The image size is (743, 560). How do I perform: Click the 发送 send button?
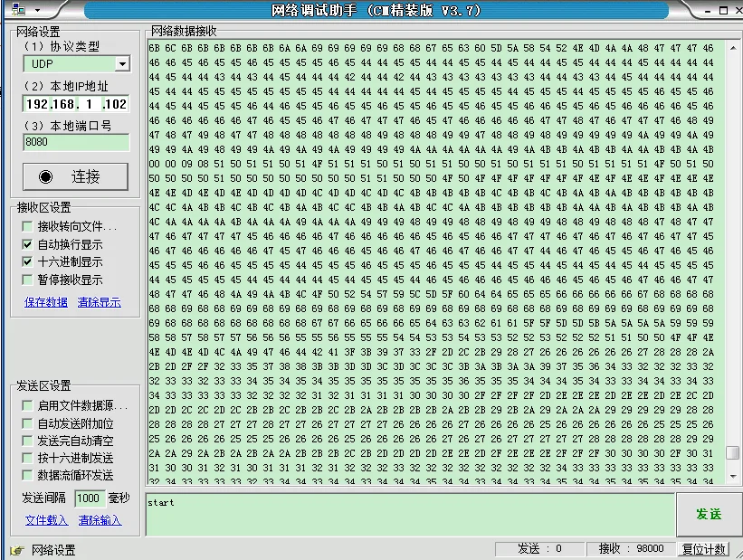709,514
